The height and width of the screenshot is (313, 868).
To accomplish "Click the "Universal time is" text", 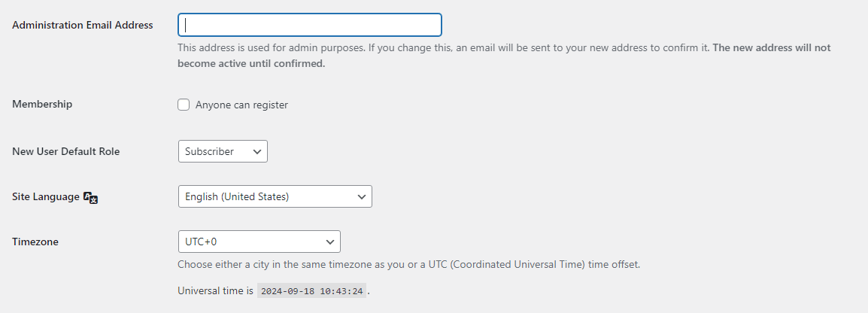I will click(215, 290).
